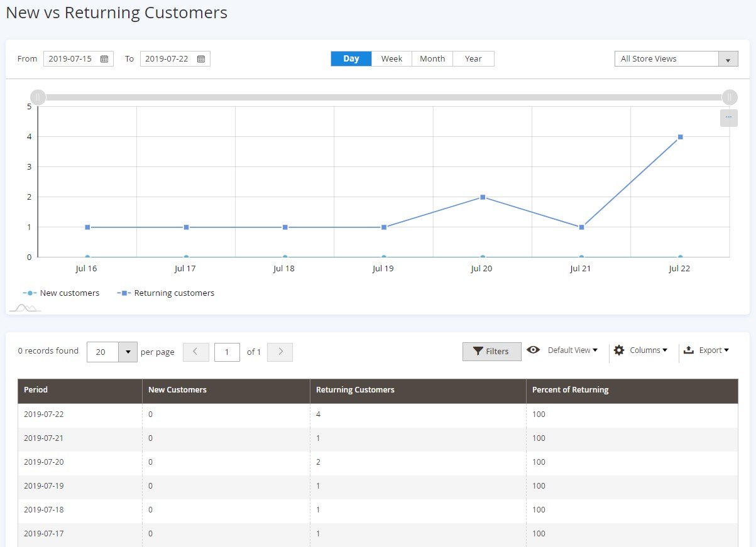Click the current page number field
Screen dimensions: 756x547
(x=227, y=352)
